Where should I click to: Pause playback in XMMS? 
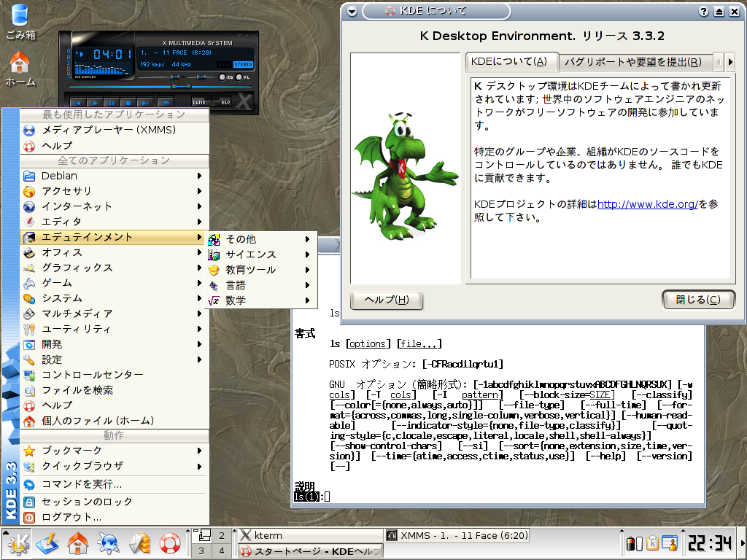(x=111, y=102)
